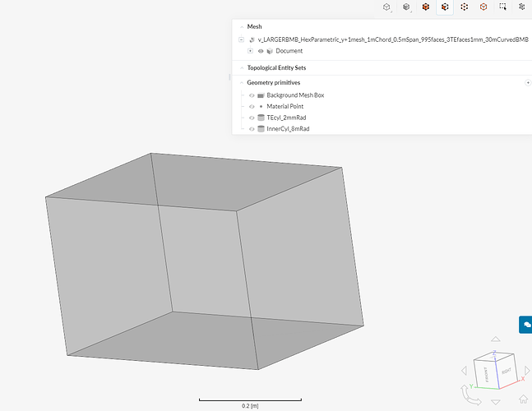Toggle visibility of InnerCyl_8mRad

tap(252, 129)
